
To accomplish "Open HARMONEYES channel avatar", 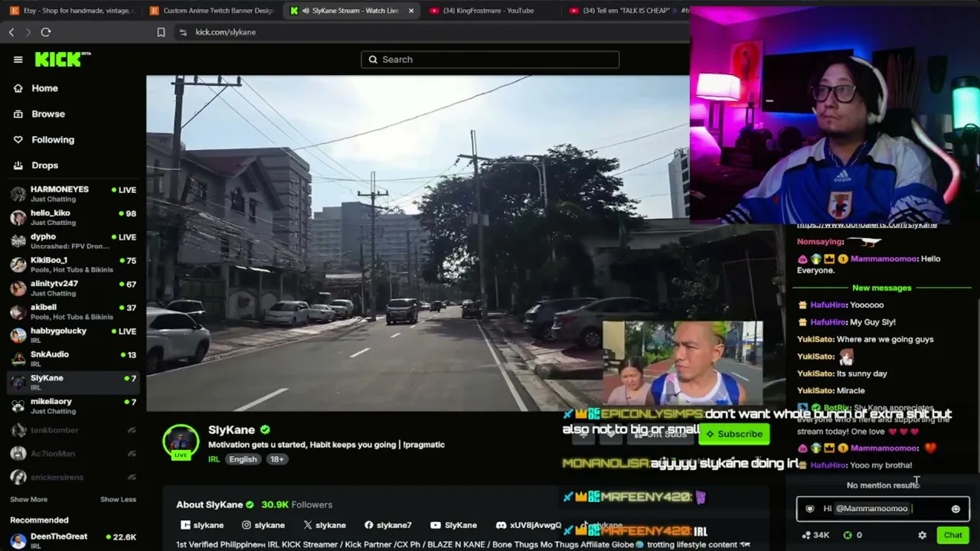I will tap(18, 194).
